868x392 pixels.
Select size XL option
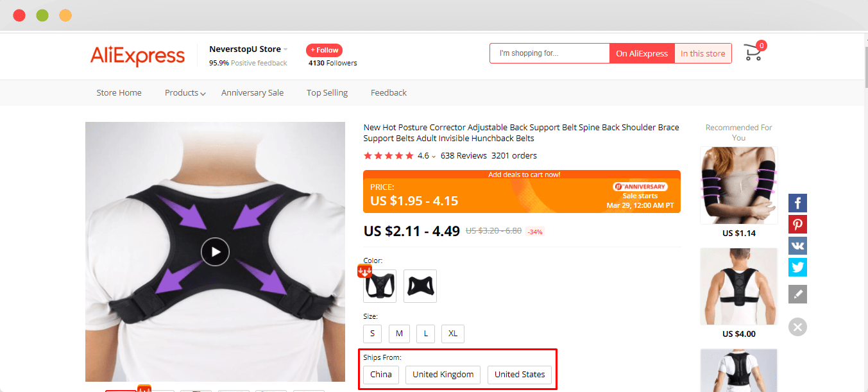pyautogui.click(x=453, y=334)
